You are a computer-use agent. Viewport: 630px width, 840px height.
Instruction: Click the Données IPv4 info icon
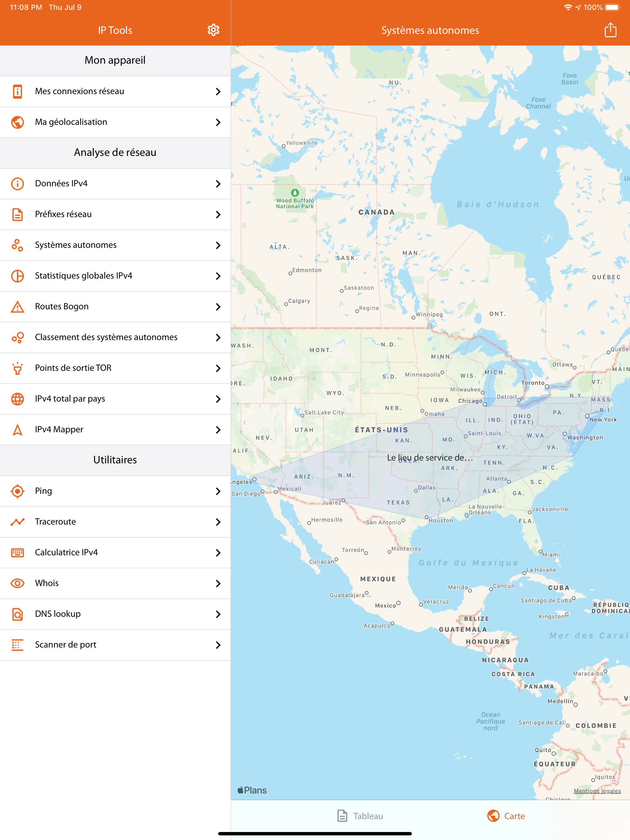tap(18, 184)
